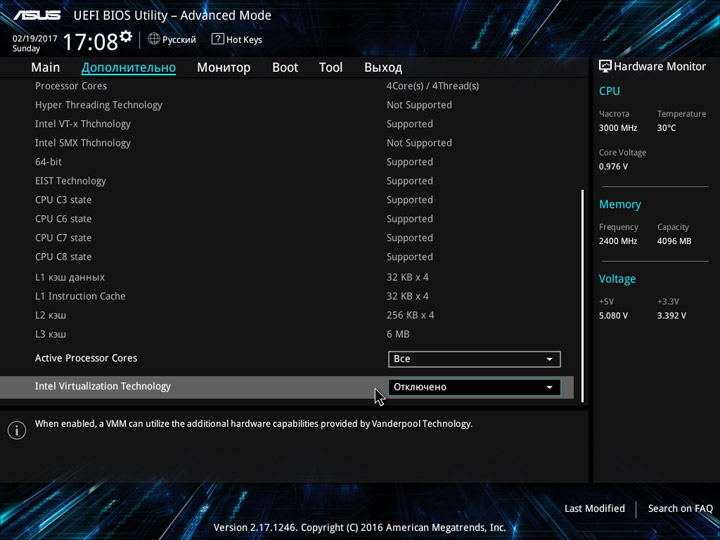Click the 0.976 V core voltage value
720x540 pixels.
point(613,166)
